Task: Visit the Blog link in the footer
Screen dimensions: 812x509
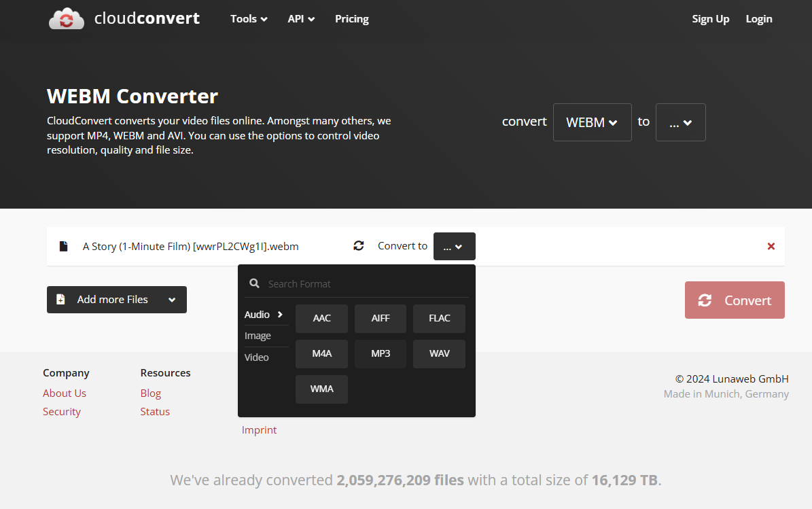Action: (x=150, y=393)
